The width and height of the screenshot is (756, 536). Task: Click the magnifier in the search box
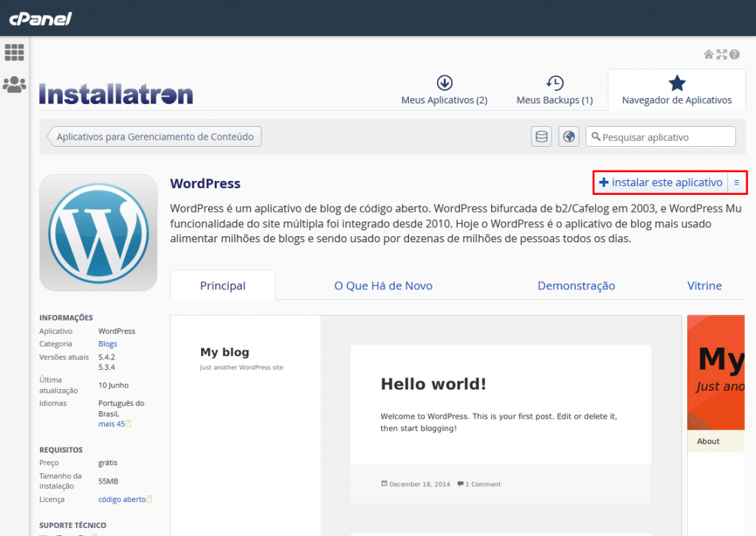[595, 137]
